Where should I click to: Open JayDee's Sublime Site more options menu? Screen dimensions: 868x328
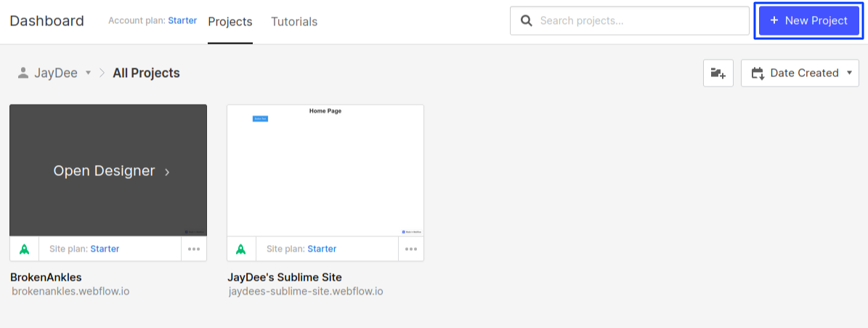click(x=410, y=249)
